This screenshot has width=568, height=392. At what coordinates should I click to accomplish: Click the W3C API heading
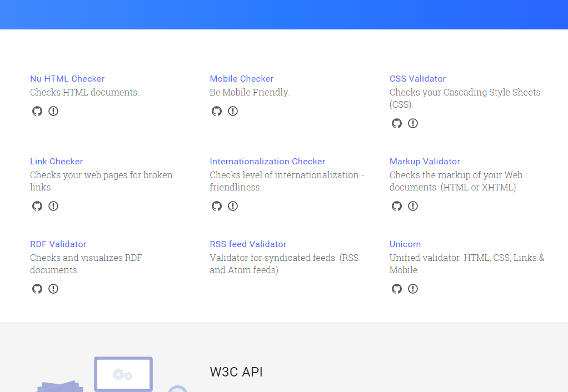click(x=236, y=372)
